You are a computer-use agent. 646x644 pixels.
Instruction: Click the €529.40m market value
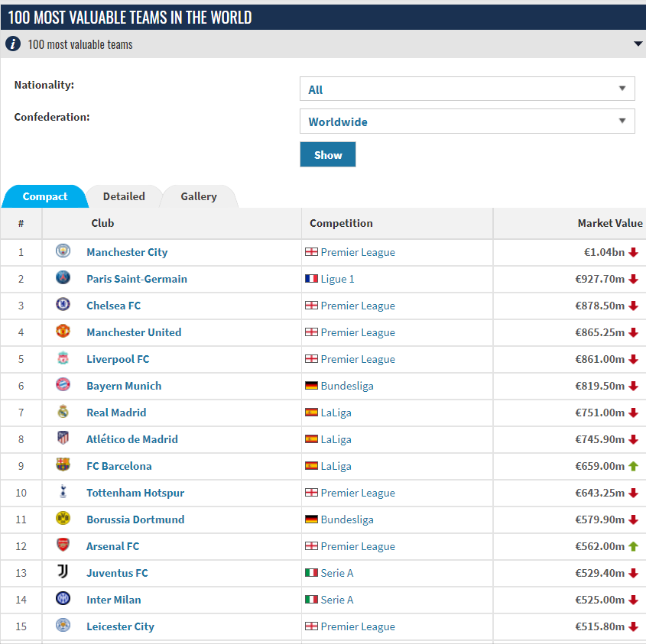coord(600,573)
